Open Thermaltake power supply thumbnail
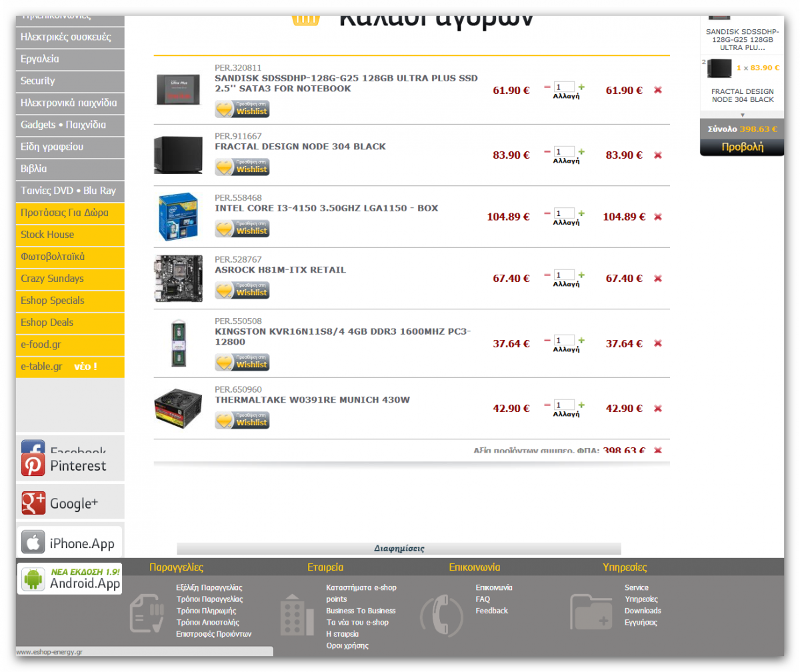This screenshot has height=672, width=800. pyautogui.click(x=178, y=409)
